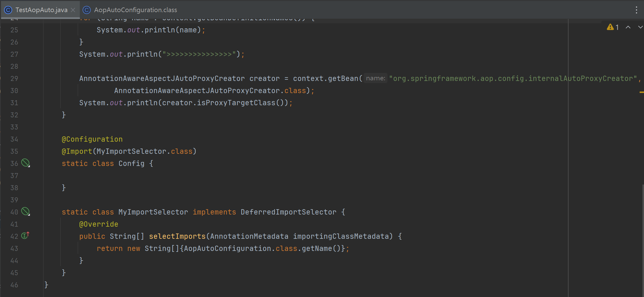Click the implements-method gutter icon on line 42
The height and width of the screenshot is (297, 644).
click(25, 235)
